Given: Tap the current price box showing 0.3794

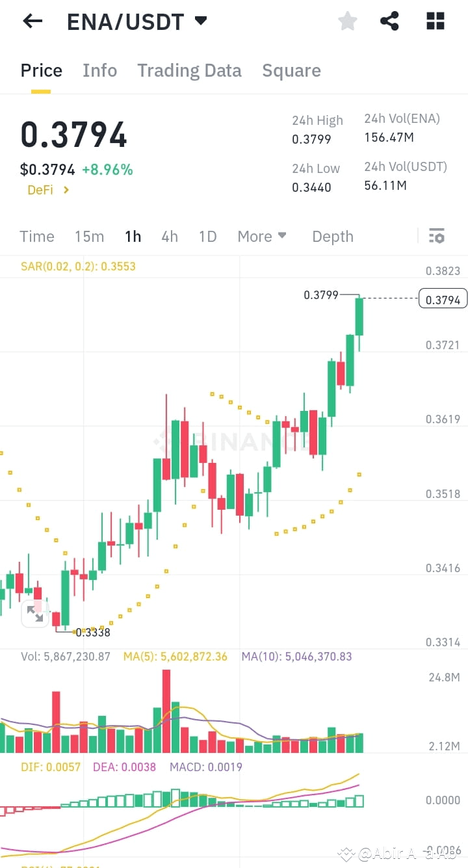Looking at the screenshot, I should 443,299.
